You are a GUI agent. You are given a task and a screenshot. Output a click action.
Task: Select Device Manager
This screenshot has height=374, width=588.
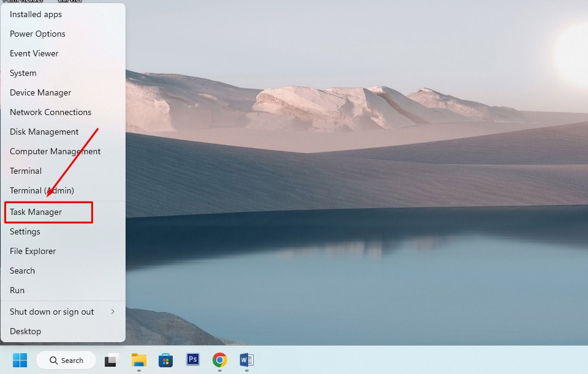point(40,92)
